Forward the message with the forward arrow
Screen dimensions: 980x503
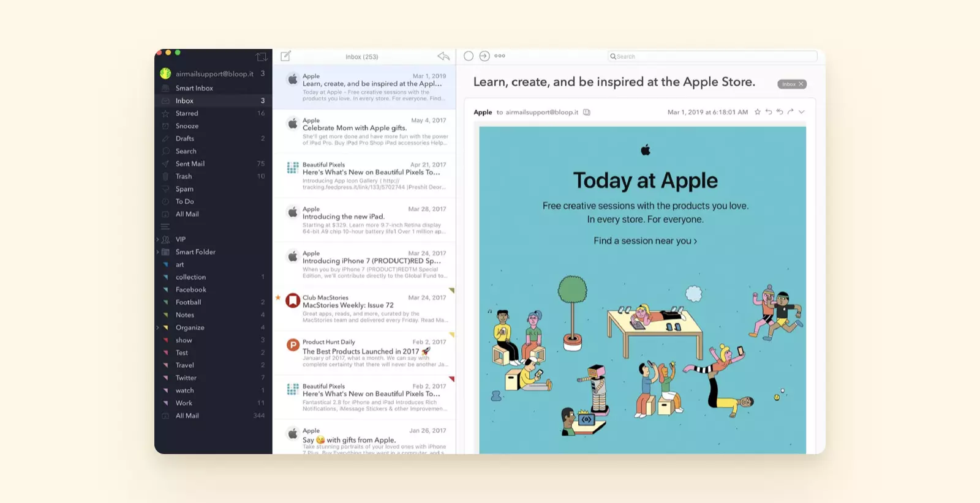click(790, 112)
